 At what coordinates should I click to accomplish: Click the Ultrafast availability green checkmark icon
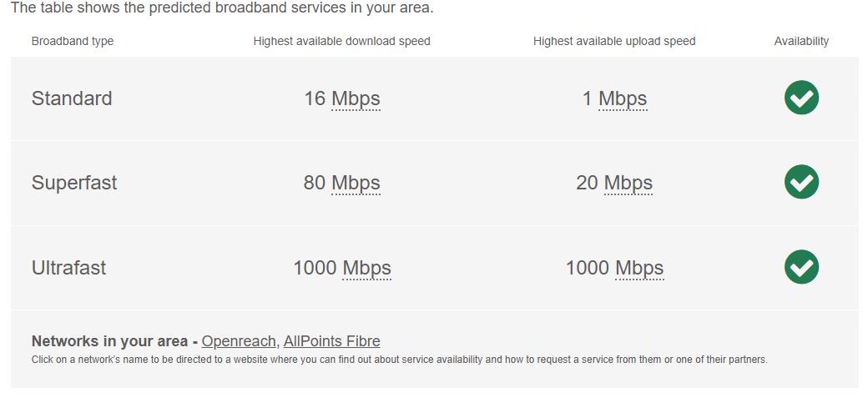801,267
